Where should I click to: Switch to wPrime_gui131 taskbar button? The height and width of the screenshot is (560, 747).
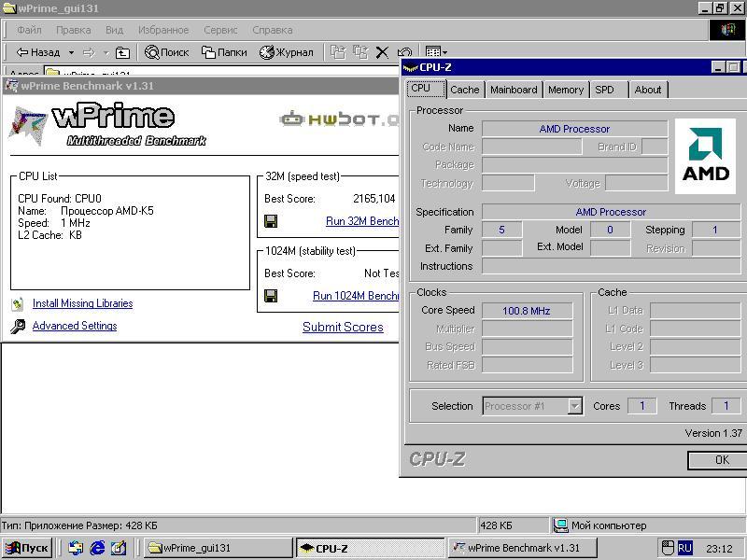(x=218, y=548)
